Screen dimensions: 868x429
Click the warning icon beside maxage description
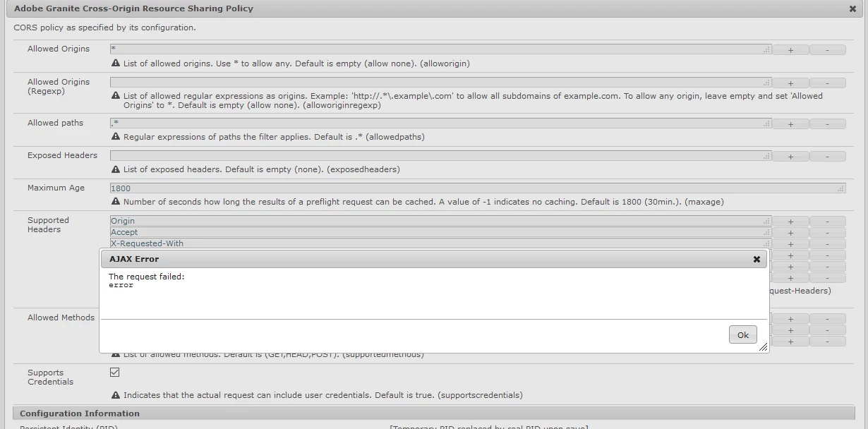(116, 201)
